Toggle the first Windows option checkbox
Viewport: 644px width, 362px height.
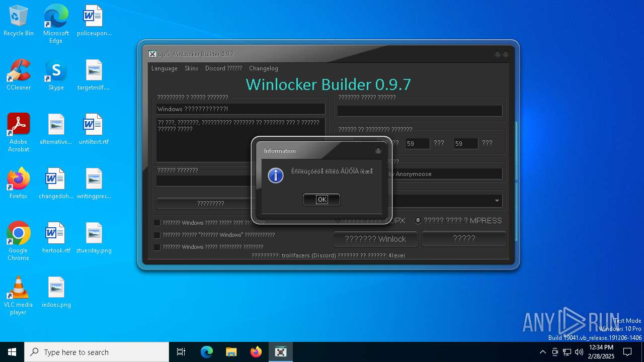pyautogui.click(x=157, y=223)
